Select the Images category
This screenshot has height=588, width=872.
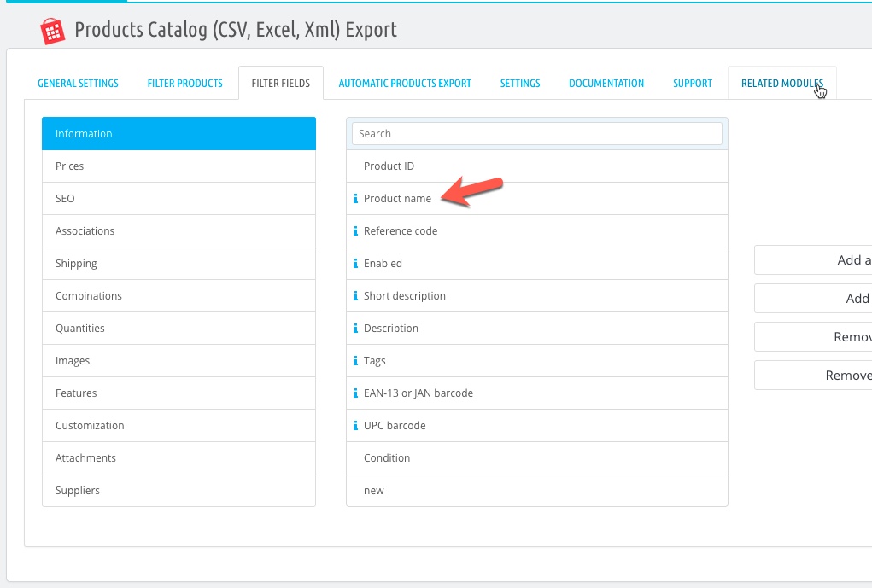[179, 361]
